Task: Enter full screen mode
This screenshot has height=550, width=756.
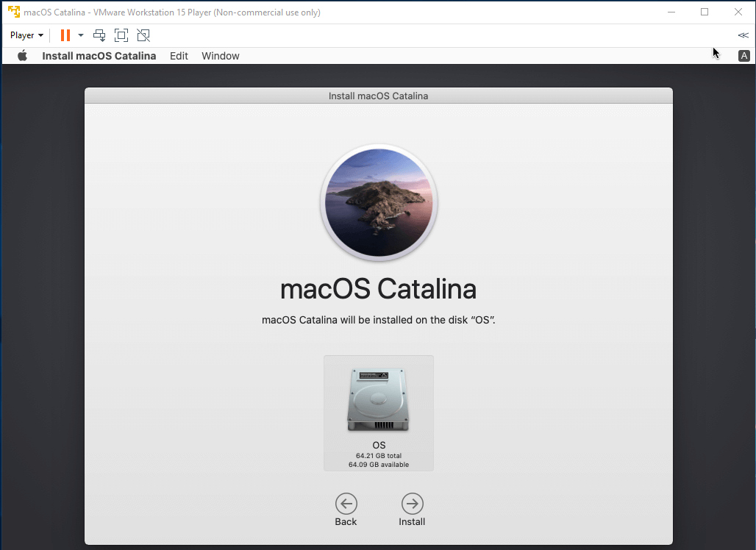Action: click(x=121, y=35)
